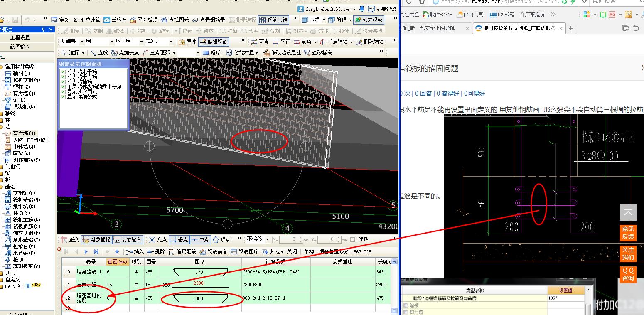Click 查改标高 check elevation tool
Image resolution: width=644 pixels, height=315 pixels.
[x=318, y=53]
